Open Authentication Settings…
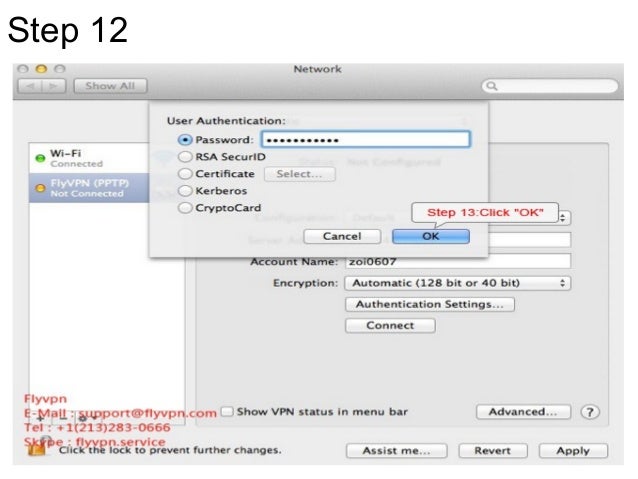Screen dimensions: 638x479 pos(430,304)
